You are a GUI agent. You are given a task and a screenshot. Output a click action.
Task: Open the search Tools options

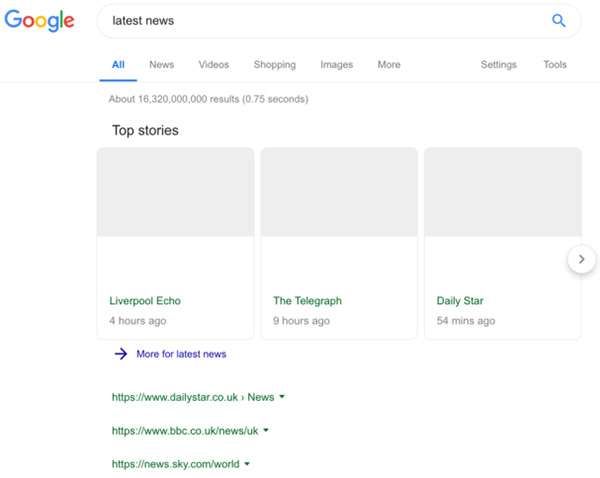(555, 65)
